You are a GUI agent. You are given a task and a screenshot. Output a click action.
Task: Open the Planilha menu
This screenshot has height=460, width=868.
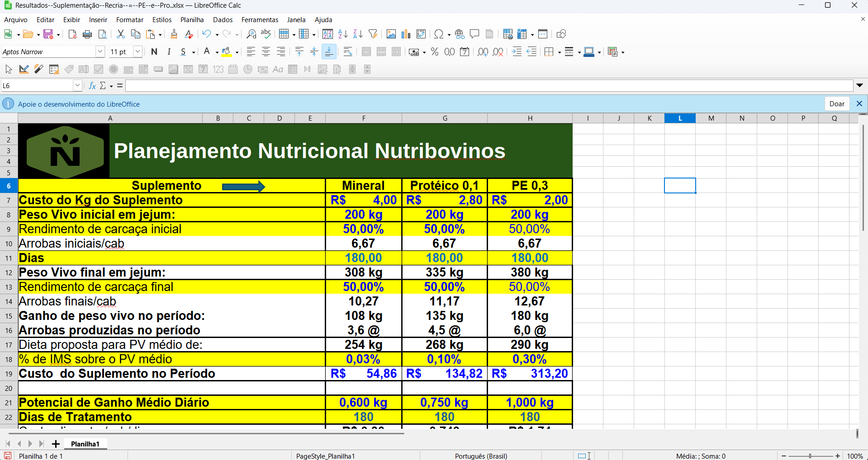point(192,20)
